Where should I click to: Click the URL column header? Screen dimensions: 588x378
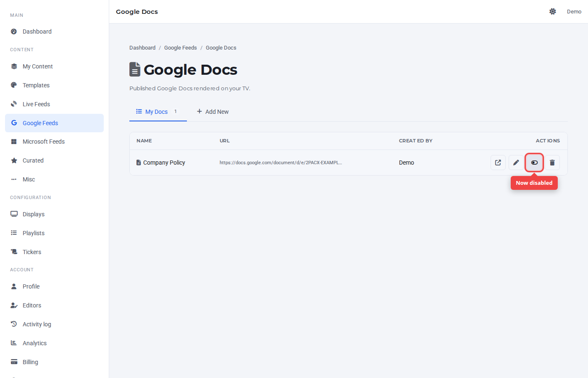click(225, 141)
